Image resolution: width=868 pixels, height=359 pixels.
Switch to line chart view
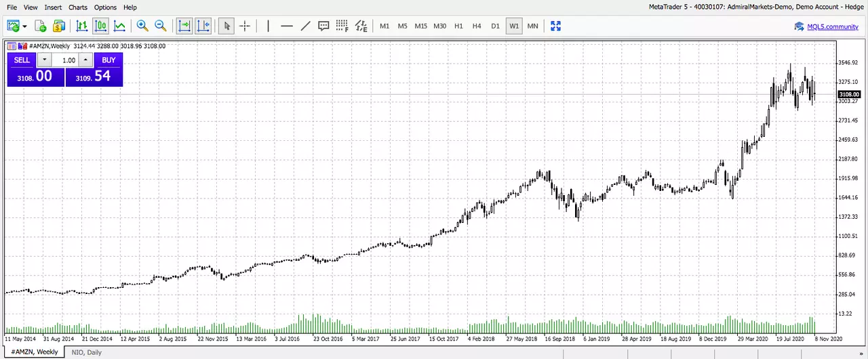click(120, 26)
